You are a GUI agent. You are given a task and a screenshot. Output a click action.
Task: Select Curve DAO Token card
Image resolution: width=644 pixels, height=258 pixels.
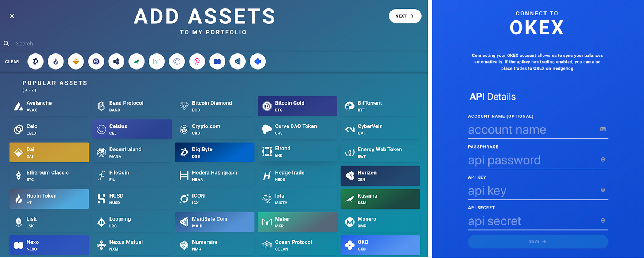point(297,129)
